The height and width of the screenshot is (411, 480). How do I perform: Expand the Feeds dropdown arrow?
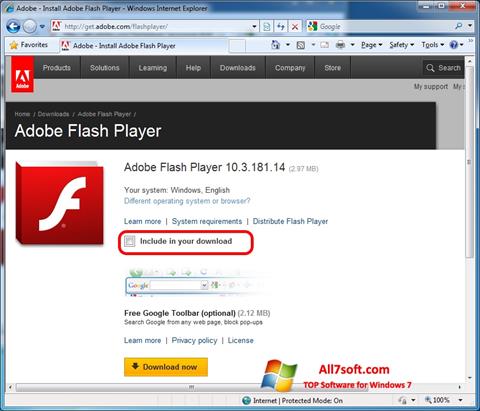tap(313, 45)
